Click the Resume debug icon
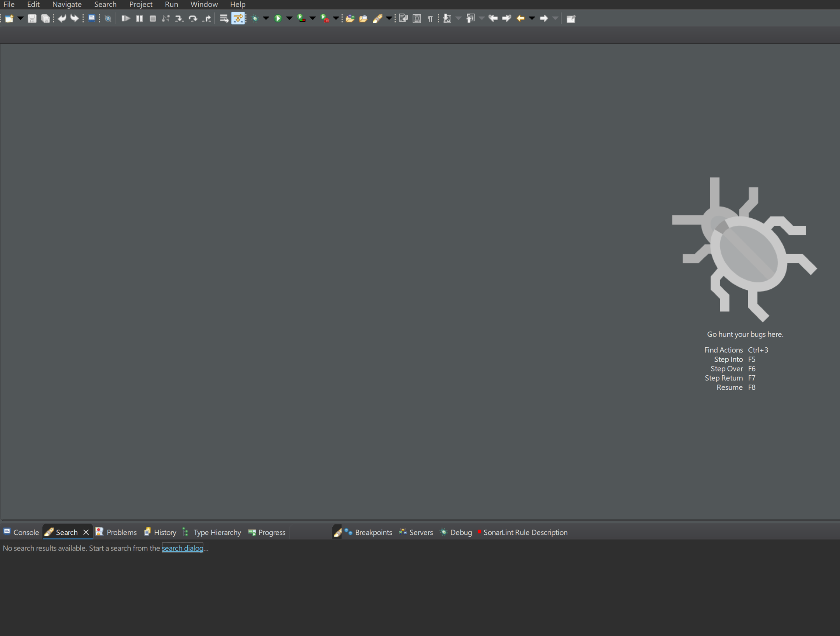This screenshot has height=636, width=840. (126, 18)
